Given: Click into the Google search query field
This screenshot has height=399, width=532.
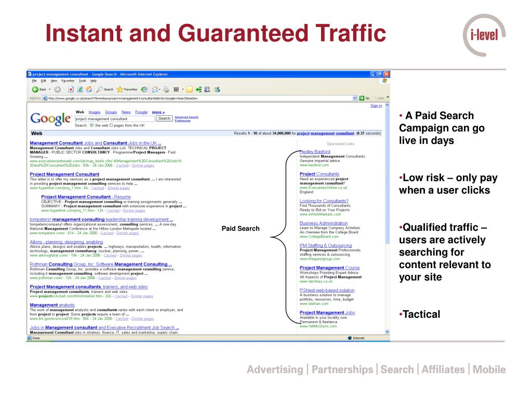Looking at the screenshot, I should (x=114, y=119).
